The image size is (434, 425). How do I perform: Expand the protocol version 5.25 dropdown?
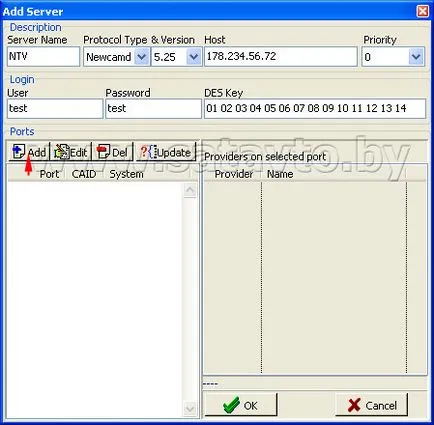tap(194, 57)
